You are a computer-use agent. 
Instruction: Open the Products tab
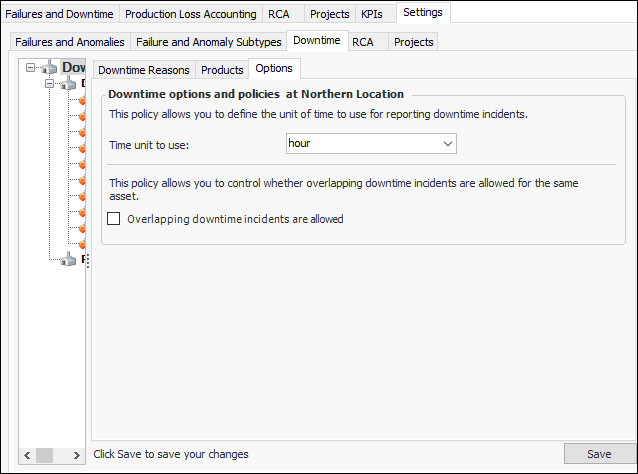point(222,70)
